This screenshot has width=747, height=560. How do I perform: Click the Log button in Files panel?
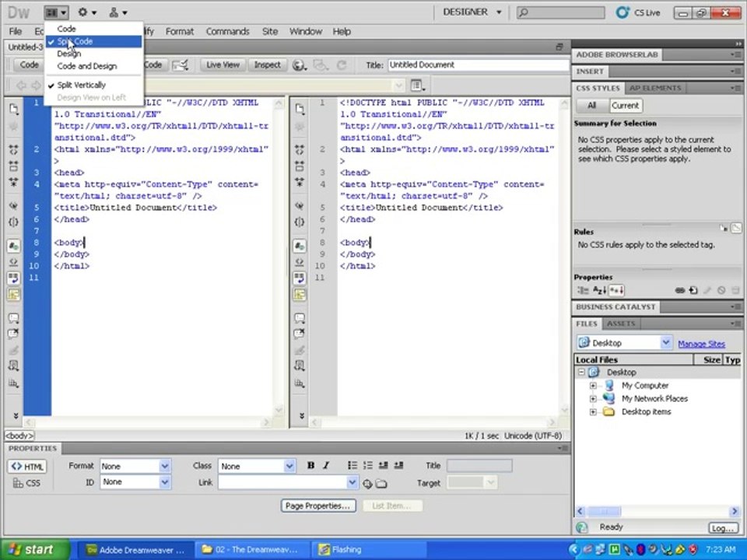722,528
